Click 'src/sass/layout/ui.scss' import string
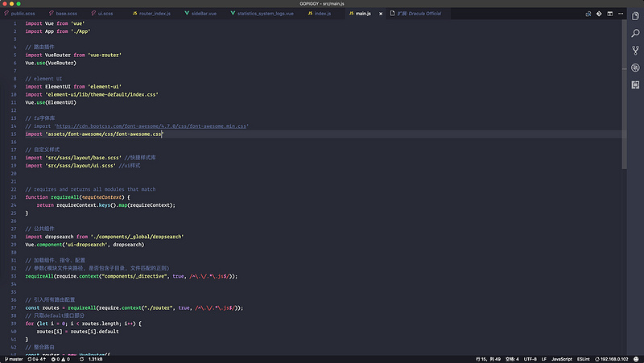Screen dimensions: 644x363 point(80,166)
